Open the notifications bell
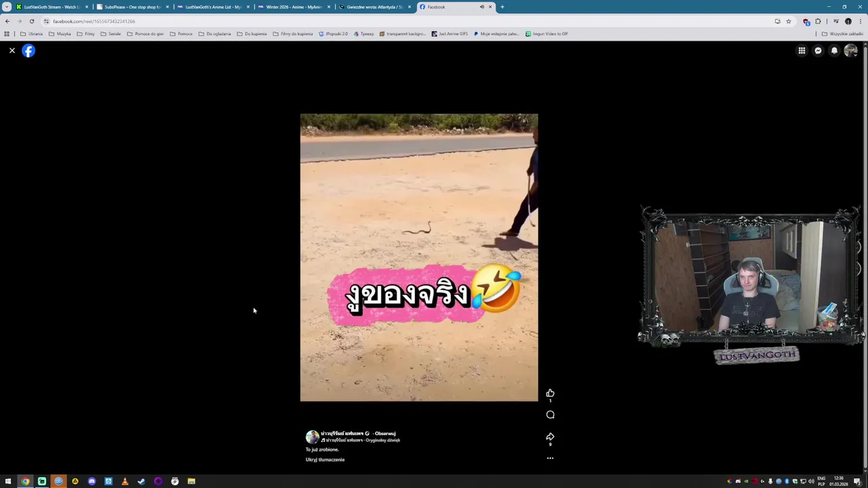This screenshot has width=868, height=488. pos(834,51)
